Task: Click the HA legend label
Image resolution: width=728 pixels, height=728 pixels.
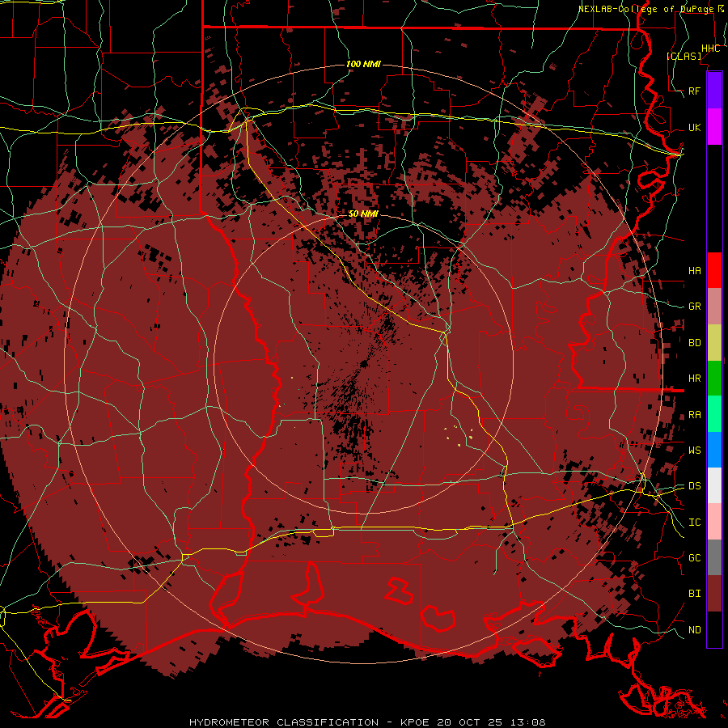Action: tap(694, 270)
